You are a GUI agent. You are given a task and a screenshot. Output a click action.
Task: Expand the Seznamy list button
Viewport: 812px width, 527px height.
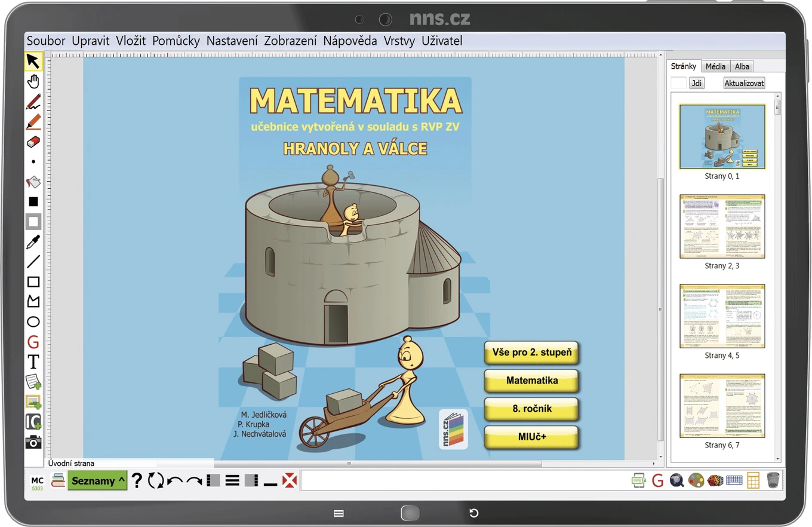pyautogui.click(x=98, y=480)
